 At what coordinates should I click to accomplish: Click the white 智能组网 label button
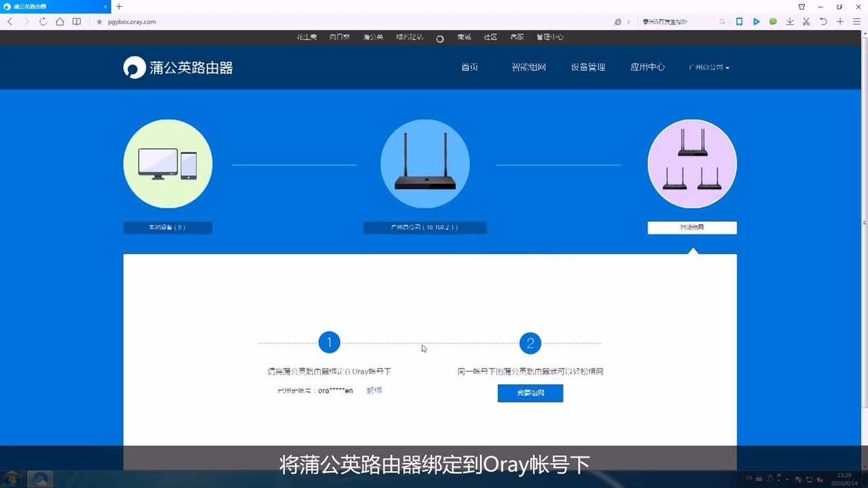coord(692,228)
